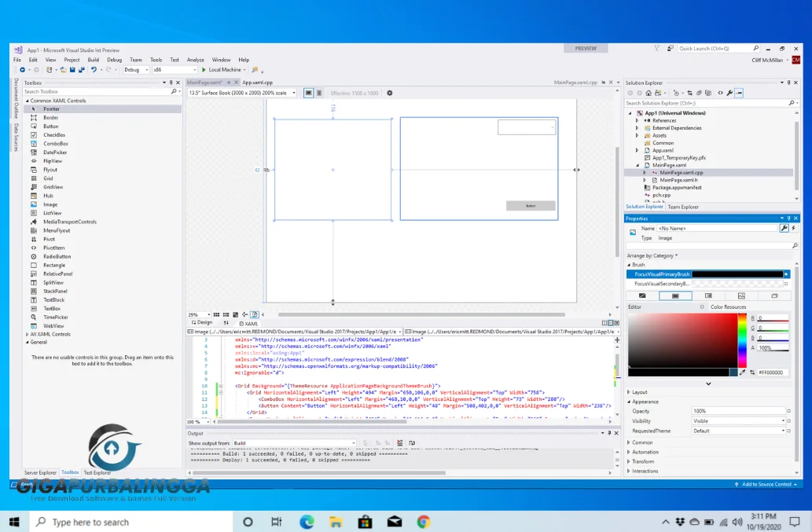The image size is (812, 532).
Task: Click the Search Toolbox input field
Action: (x=98, y=92)
